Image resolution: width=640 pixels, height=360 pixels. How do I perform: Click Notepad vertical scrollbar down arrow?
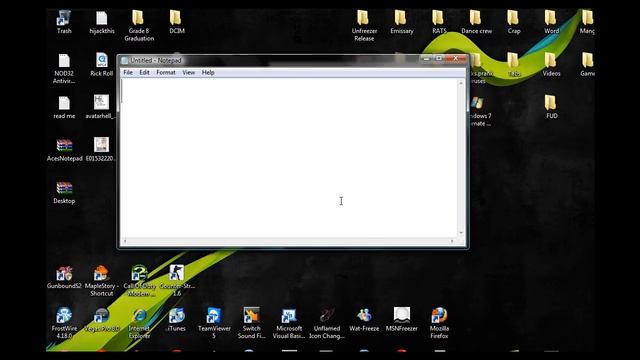click(x=461, y=233)
